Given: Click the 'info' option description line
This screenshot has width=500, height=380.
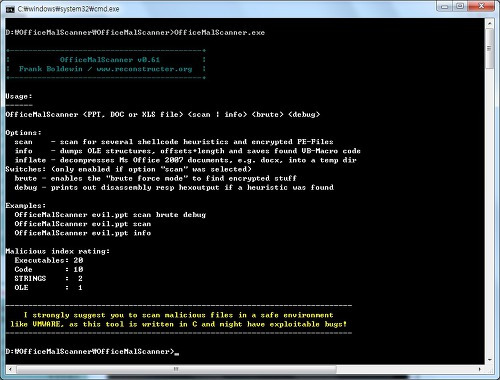Looking at the screenshot, I should pyautogui.click(x=187, y=151).
